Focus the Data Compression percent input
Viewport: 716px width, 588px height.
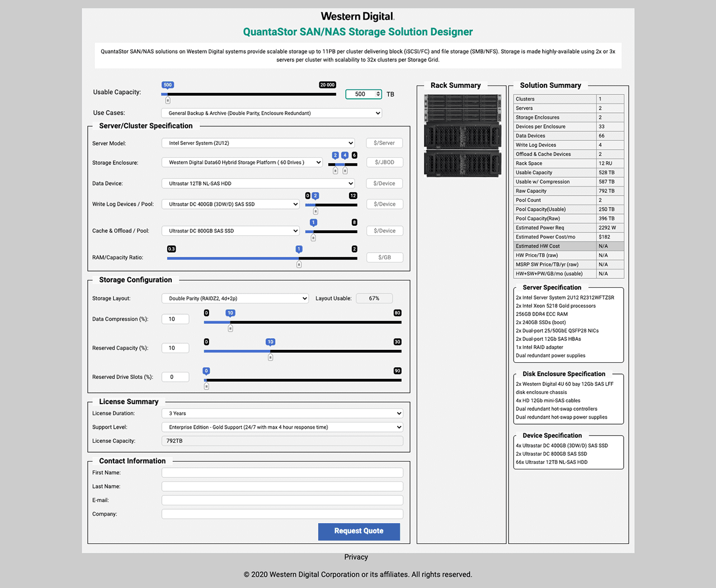(176, 319)
